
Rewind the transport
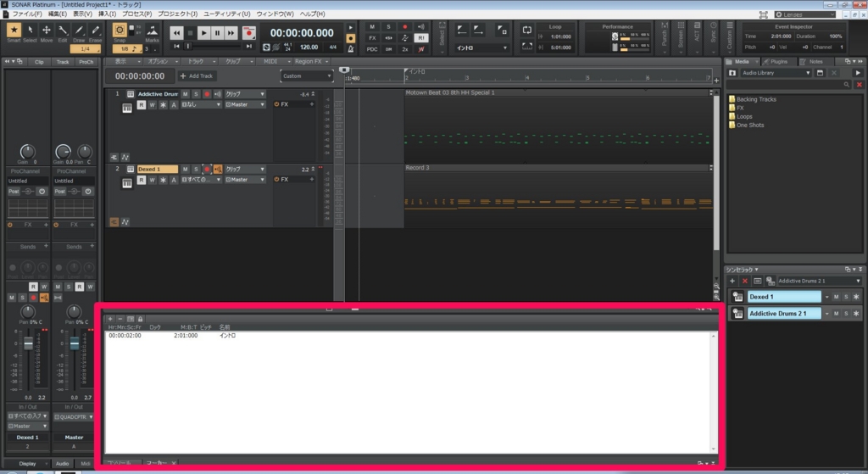[176, 33]
